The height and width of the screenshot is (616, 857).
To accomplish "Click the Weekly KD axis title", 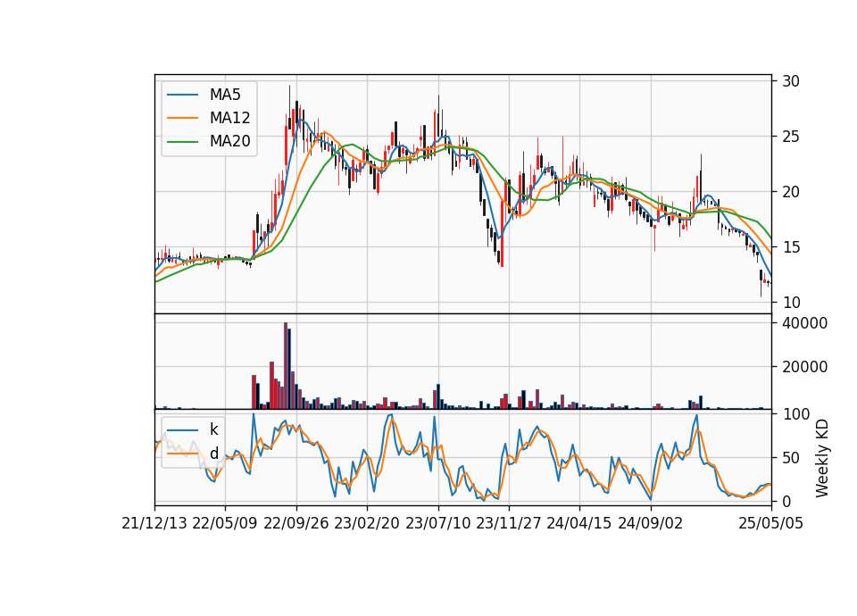I will (822, 458).
